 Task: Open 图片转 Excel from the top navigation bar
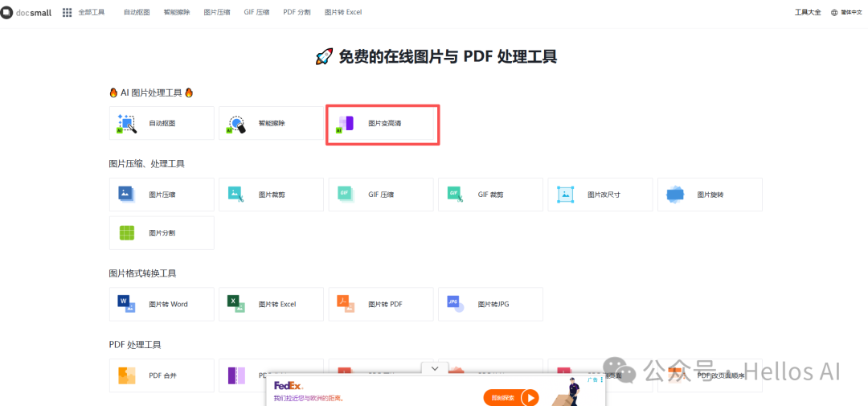point(343,12)
